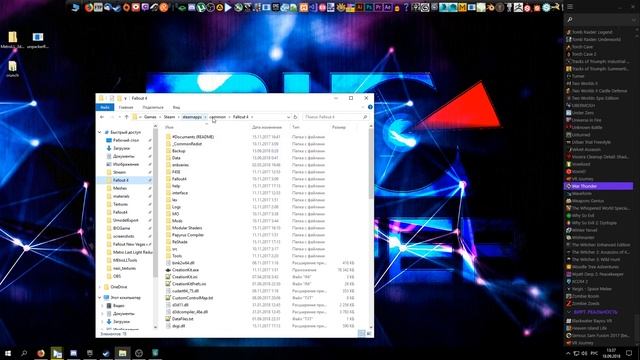Screen dimensions: 640x360
Task: Open Explorer help via blue question icon
Action: point(370,107)
